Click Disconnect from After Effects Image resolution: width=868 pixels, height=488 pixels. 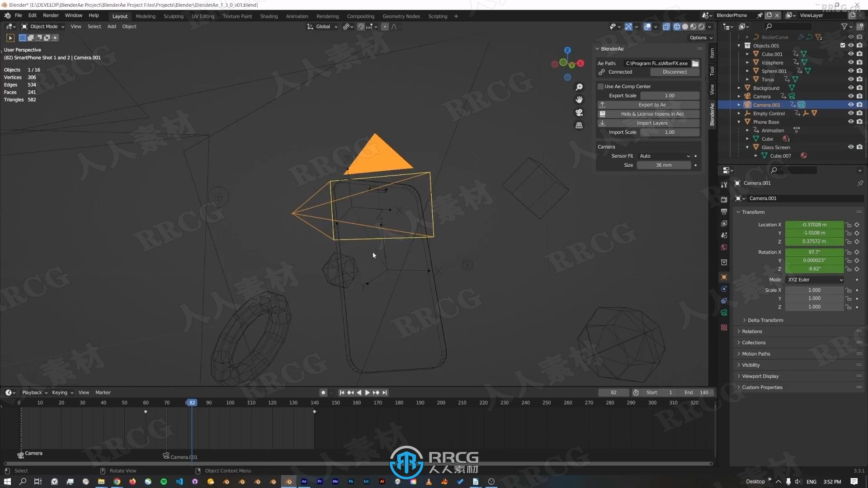pos(674,72)
